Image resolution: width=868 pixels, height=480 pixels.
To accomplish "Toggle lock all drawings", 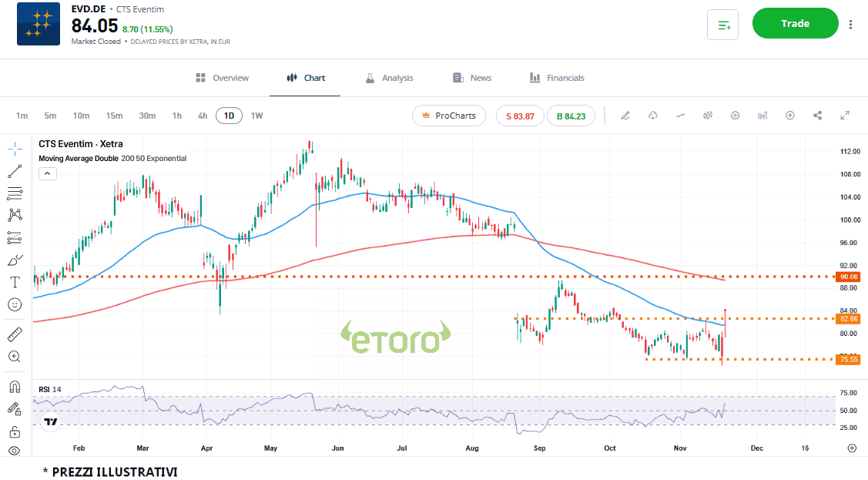I will point(15,431).
